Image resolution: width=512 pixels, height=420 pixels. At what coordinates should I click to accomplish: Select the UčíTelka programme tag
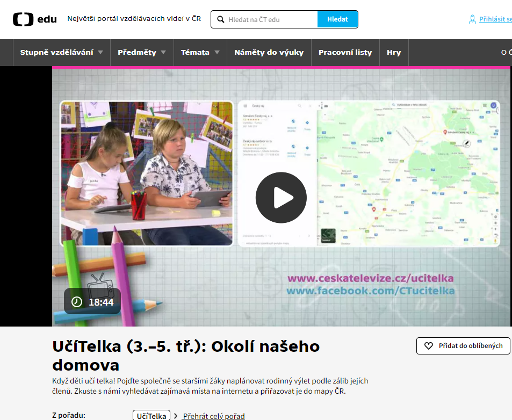click(152, 416)
